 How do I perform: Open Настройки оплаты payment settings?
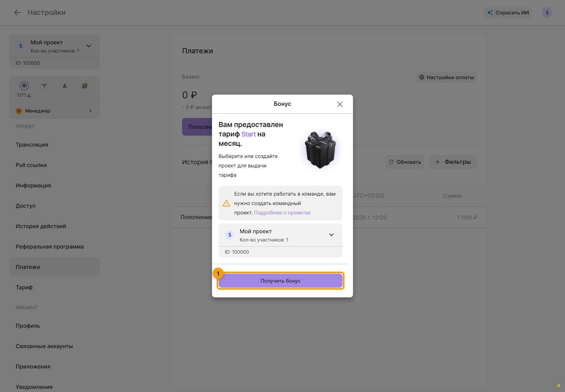446,77
